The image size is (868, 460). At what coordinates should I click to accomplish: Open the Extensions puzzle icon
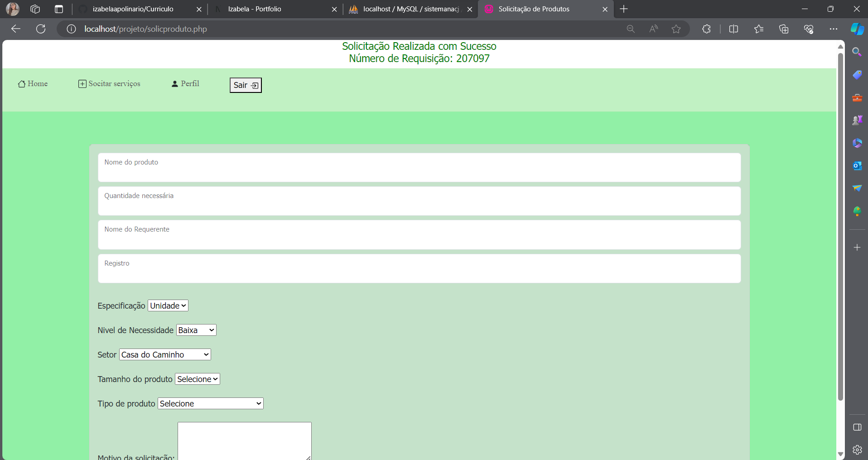[706, 29]
